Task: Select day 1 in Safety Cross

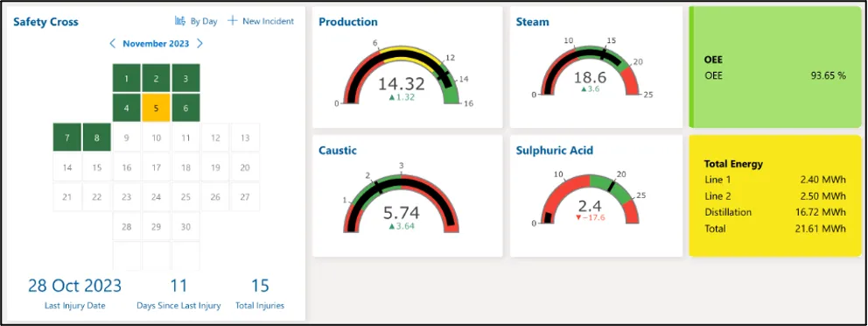Action: click(127, 78)
